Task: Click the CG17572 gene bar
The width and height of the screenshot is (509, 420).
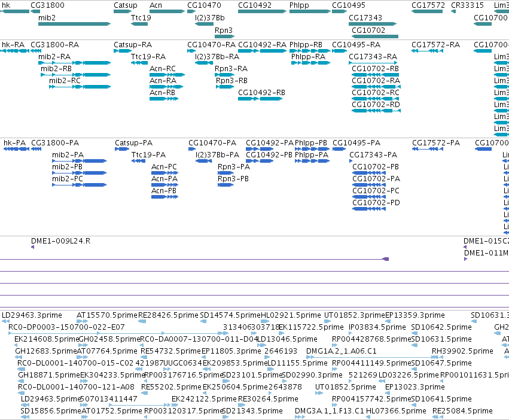Action: [x=427, y=11]
